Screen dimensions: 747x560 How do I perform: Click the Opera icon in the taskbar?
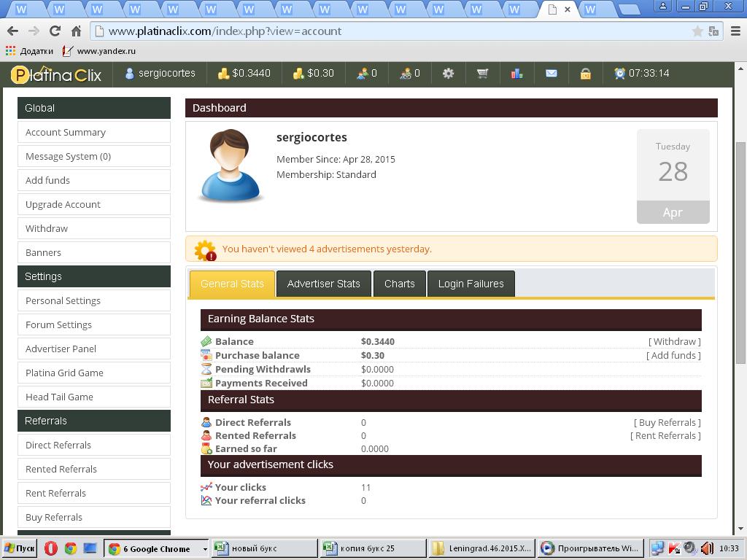point(51,548)
